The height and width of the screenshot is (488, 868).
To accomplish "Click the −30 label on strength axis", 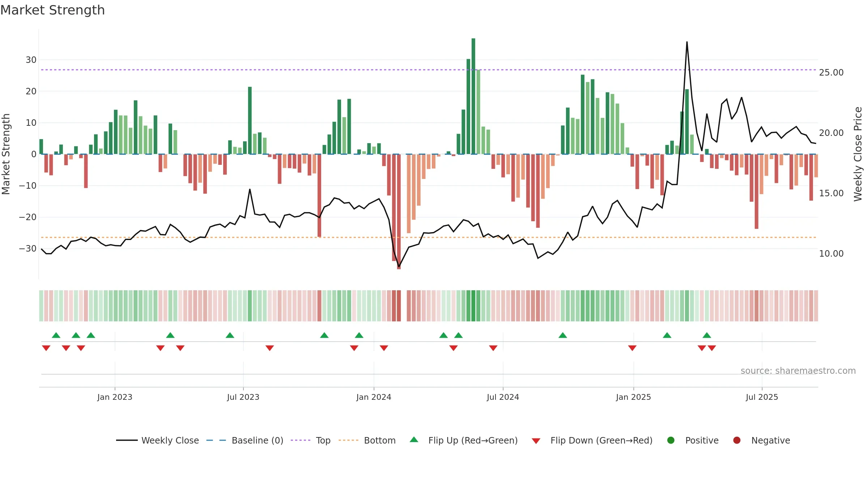I will 28,249.
